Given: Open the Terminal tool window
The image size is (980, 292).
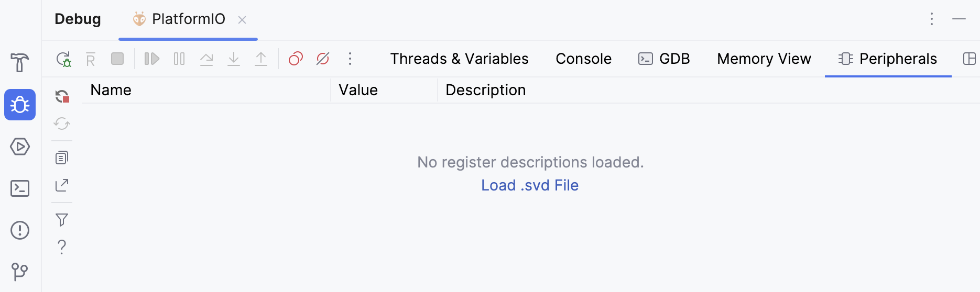Looking at the screenshot, I should click(x=20, y=188).
